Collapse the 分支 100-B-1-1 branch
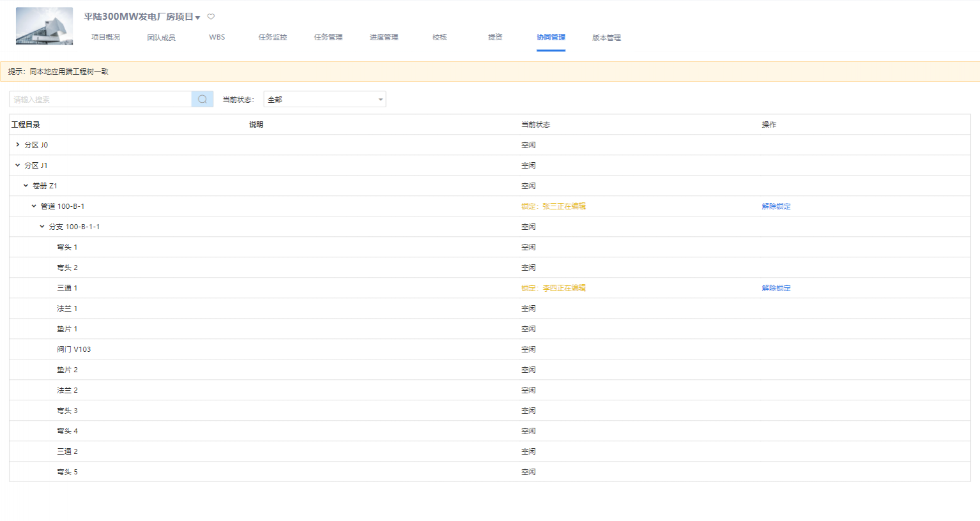Screen dimensions: 980x521 (x=43, y=227)
